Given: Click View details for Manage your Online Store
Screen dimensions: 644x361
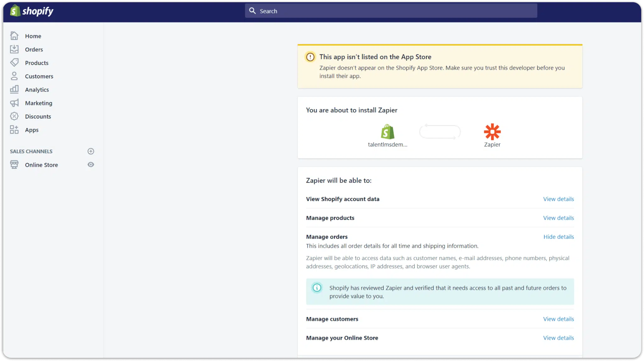Looking at the screenshot, I should [x=558, y=338].
